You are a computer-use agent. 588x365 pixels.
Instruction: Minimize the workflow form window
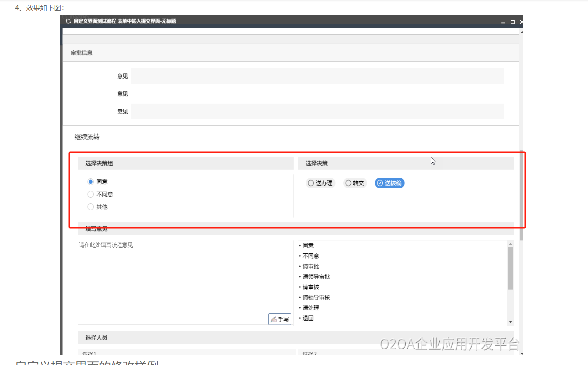coord(503,22)
